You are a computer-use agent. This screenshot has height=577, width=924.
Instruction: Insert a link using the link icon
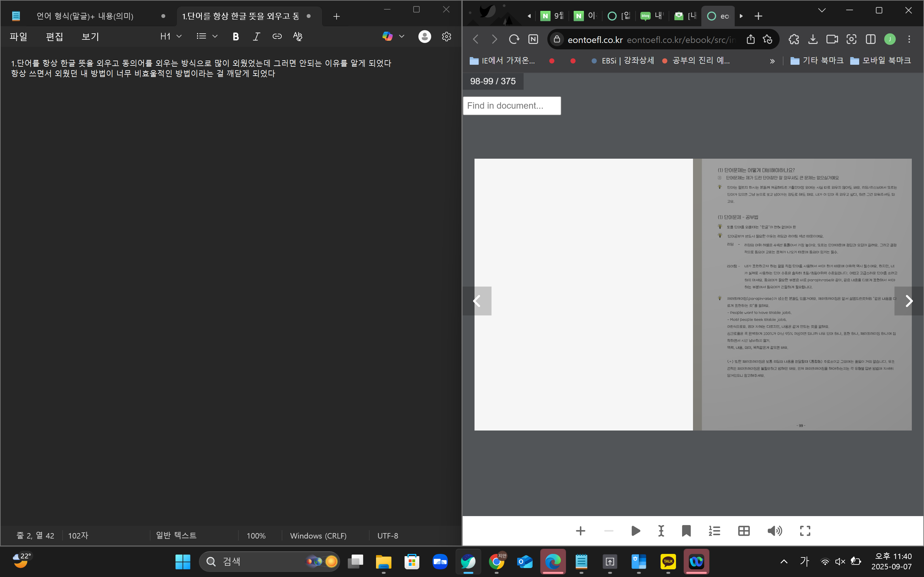point(277,37)
